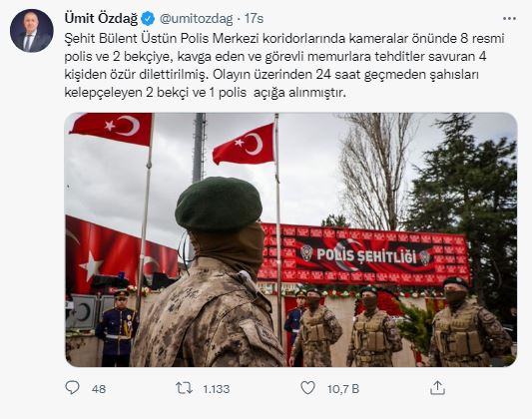532x419 pixels.
Task: Retweet using the retweet arrows icon
Action: click(x=184, y=388)
